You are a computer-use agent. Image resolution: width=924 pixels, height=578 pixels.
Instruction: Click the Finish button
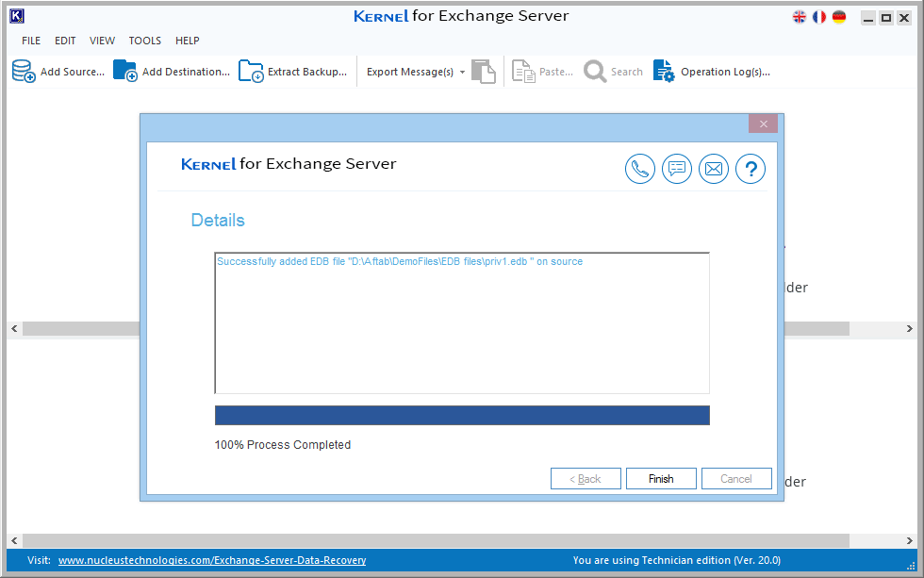click(661, 478)
